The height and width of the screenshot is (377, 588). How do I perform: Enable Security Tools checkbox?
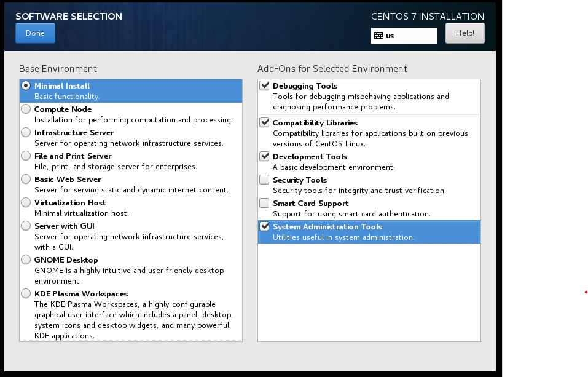pyautogui.click(x=264, y=180)
